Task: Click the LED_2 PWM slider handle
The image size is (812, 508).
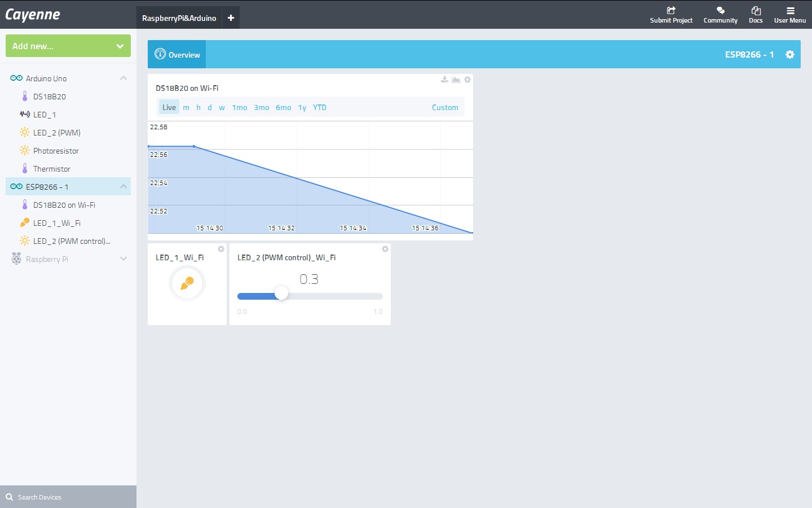Action: point(281,294)
